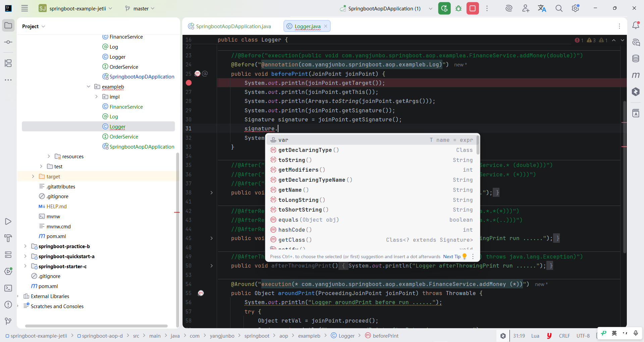The height and width of the screenshot is (342, 644).
Task: Open pom.xml under springboot-aop-d
Action: click(52, 236)
